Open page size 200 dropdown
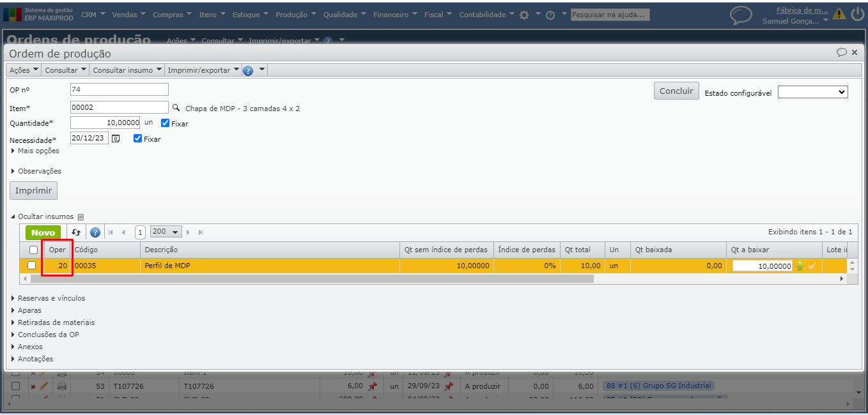The height and width of the screenshot is (415, 868). [x=166, y=232]
